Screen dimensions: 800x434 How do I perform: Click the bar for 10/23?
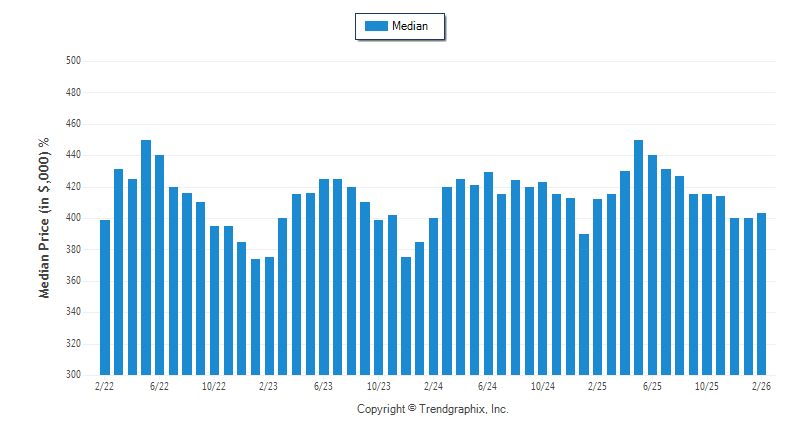[379, 297]
